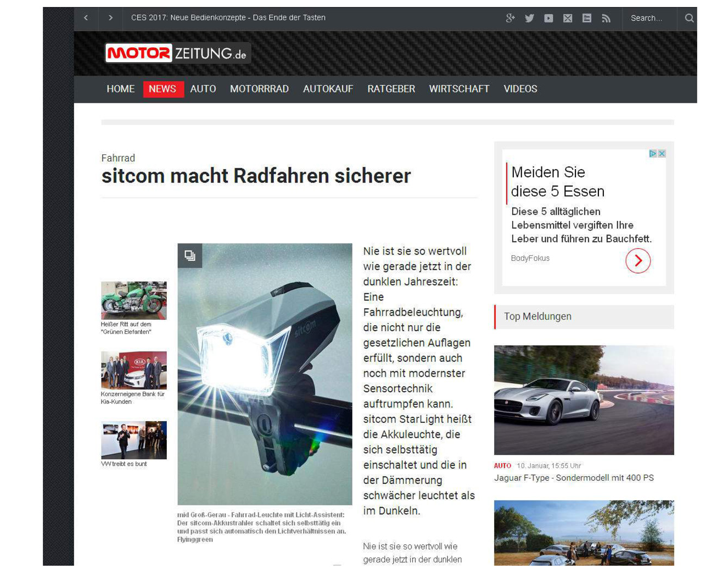Open Kia bank thumbnail image
Screen dimensions: 728x585
point(134,370)
